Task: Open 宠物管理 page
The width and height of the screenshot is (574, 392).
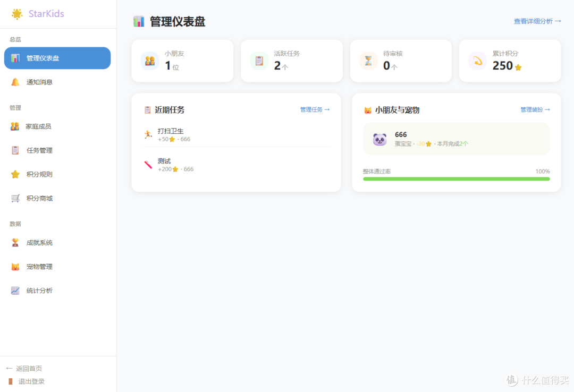Action: (57, 267)
